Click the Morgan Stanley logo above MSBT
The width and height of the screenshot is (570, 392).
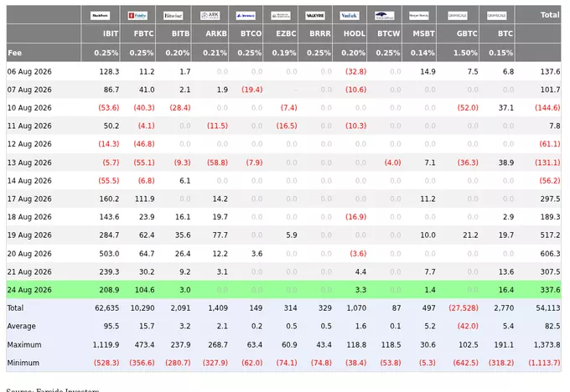click(419, 16)
